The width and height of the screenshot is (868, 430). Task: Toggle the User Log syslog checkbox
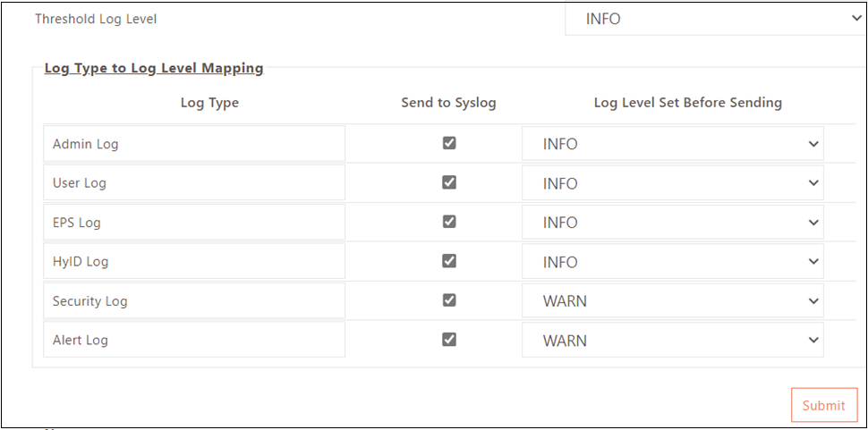(449, 182)
